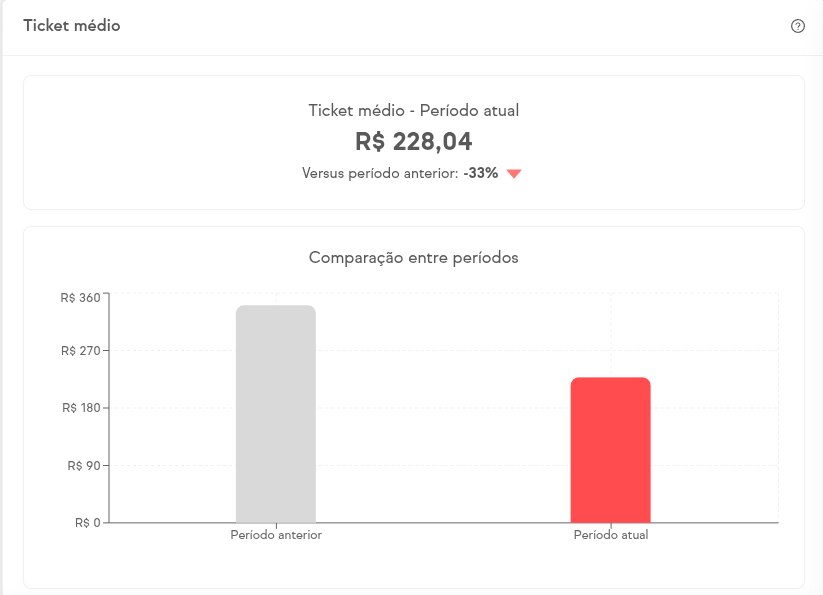Click the help question mark icon
The image size is (823, 595).
coord(798,26)
